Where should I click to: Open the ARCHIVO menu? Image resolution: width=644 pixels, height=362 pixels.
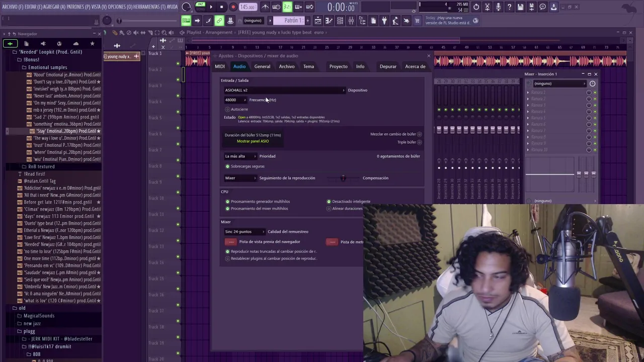[13, 7]
